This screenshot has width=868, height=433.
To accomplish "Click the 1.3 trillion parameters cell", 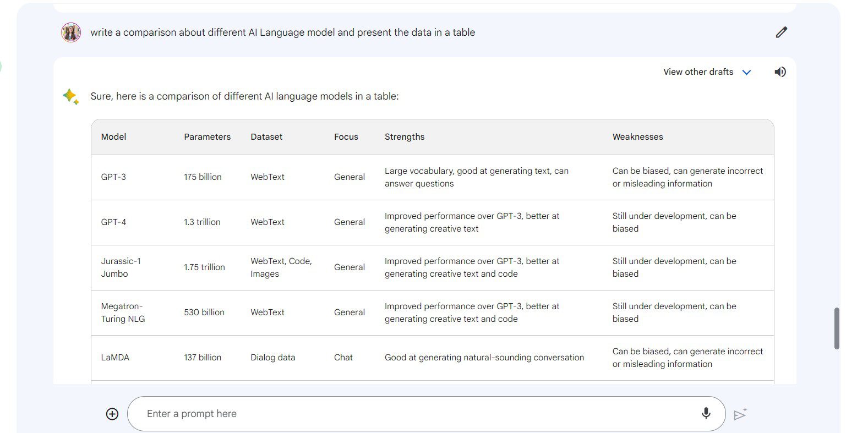I will (x=202, y=222).
